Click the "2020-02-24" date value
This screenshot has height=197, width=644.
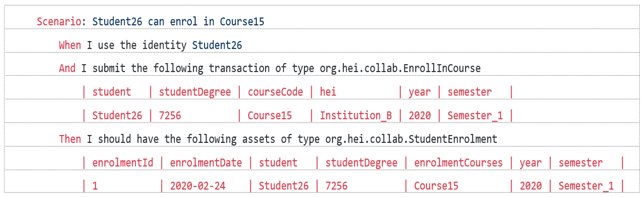198,186
